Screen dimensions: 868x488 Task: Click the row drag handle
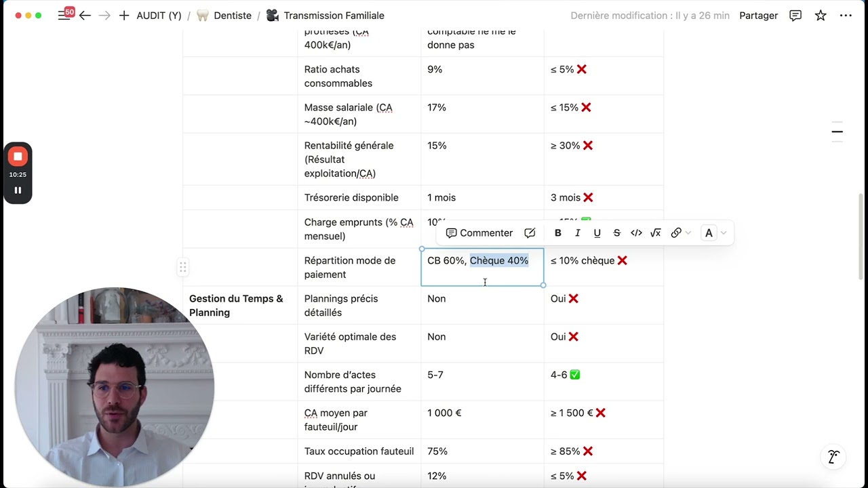182,267
